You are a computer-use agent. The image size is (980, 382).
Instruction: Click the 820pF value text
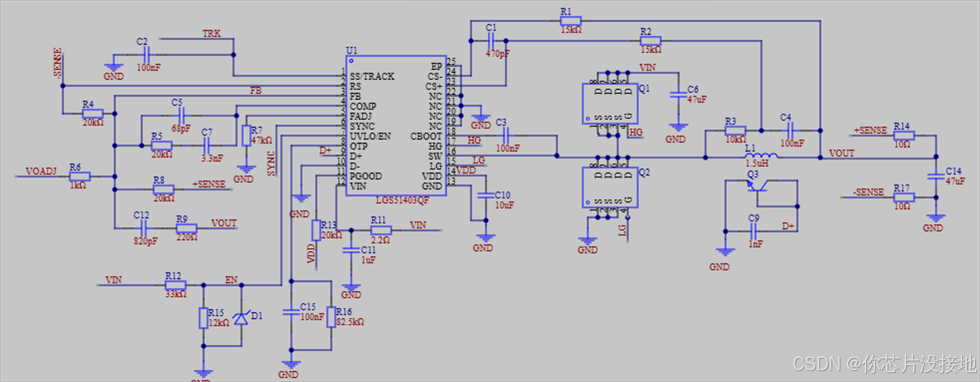point(146,242)
